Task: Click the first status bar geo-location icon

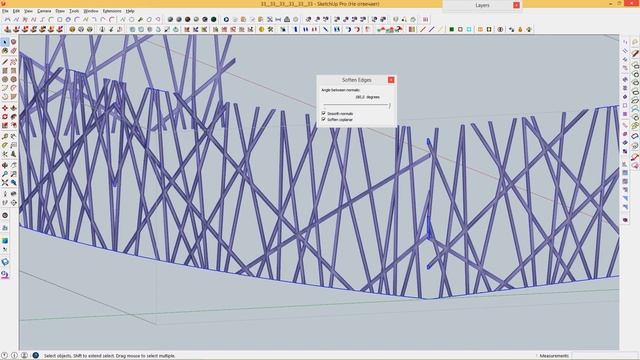Action: click(x=4, y=356)
